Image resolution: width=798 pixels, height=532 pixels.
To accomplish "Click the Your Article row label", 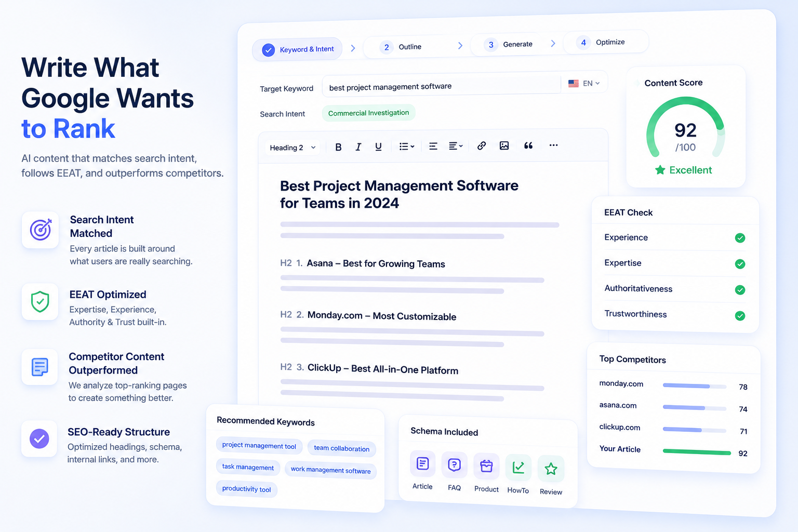I will tap(620, 449).
